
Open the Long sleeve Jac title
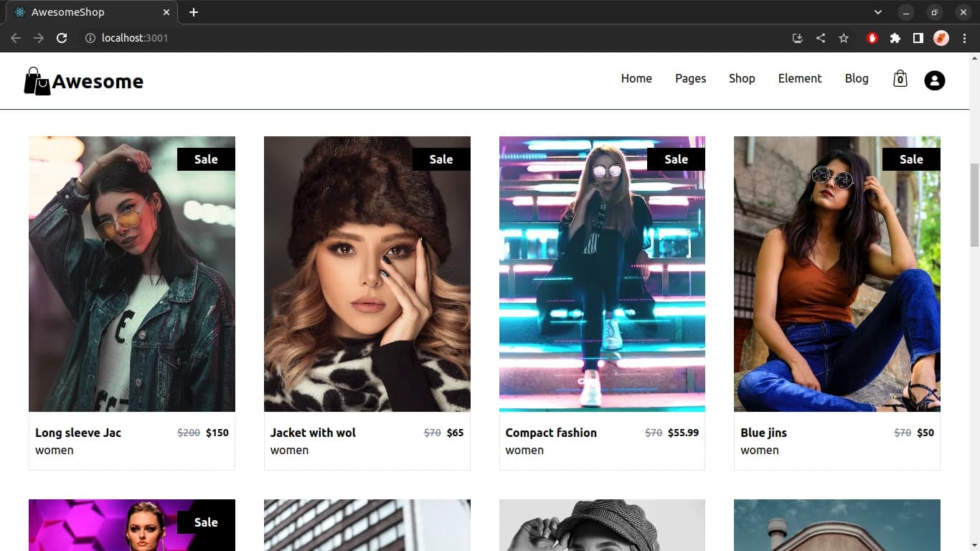(x=78, y=433)
